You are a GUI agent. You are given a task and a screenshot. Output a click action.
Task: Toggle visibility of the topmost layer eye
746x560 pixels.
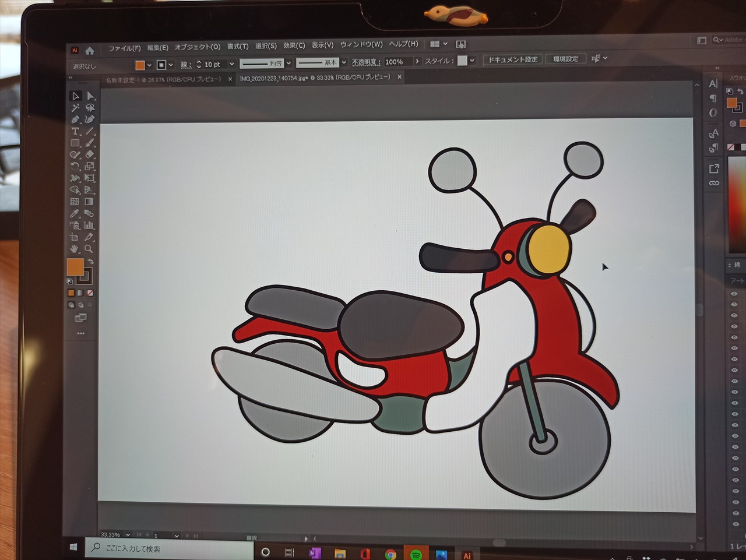tap(734, 294)
